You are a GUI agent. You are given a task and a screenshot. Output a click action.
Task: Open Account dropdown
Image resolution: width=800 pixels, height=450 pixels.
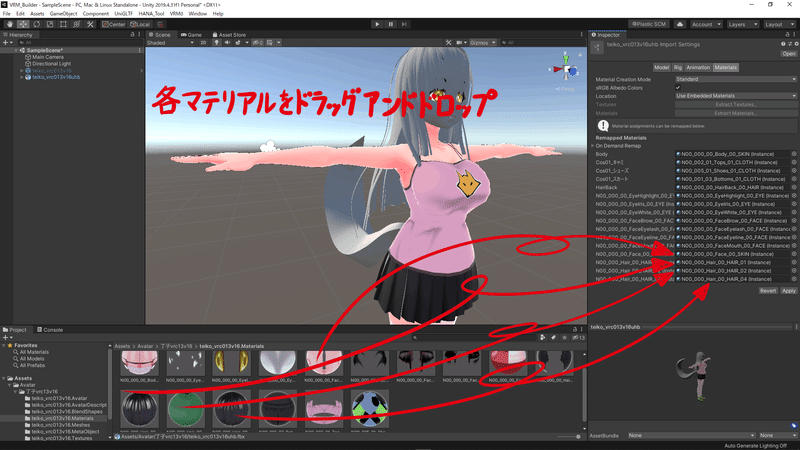pos(706,24)
